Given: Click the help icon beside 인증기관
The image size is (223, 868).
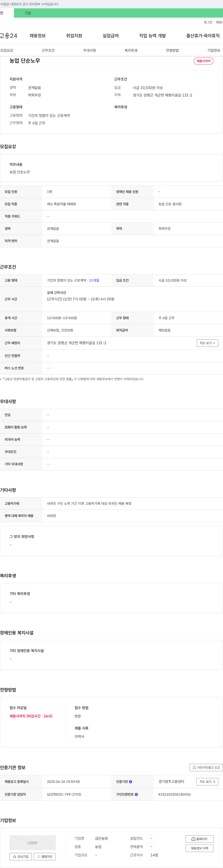Looking at the screenshot, I should tap(131, 782).
